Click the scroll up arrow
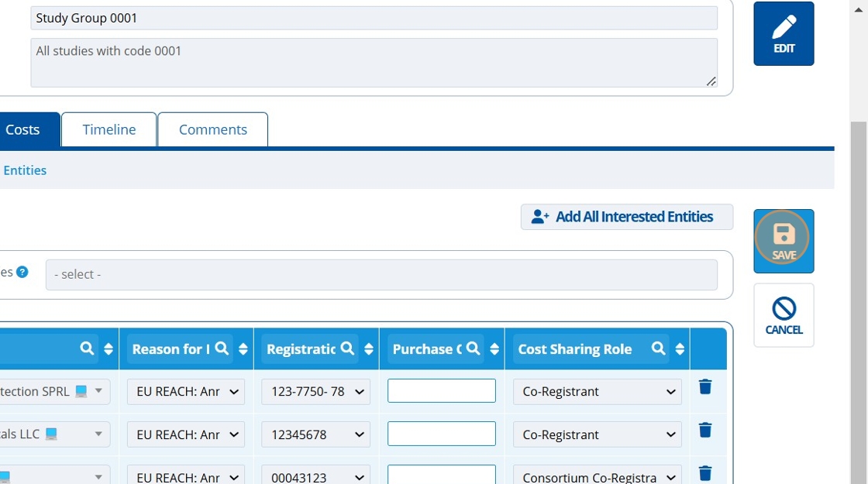The width and height of the screenshot is (868, 484). 859,9
